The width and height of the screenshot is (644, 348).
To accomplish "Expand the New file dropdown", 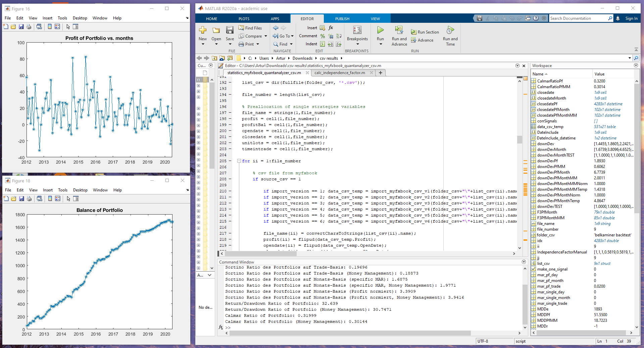I will click(x=202, y=44).
